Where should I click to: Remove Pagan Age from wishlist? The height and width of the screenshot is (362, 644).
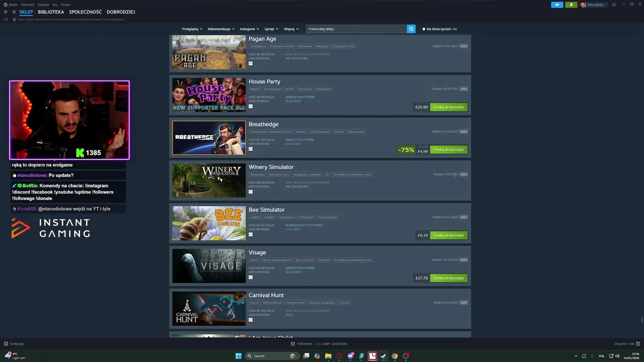click(464, 46)
